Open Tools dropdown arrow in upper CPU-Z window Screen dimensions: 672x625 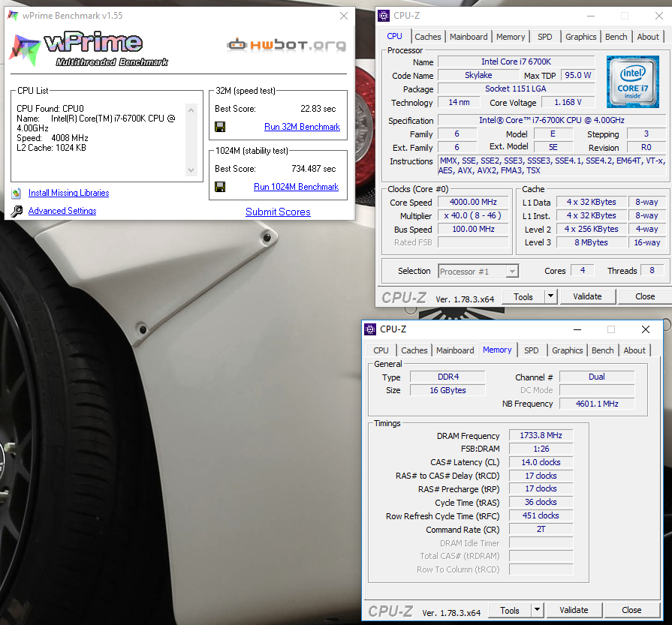pos(550,296)
